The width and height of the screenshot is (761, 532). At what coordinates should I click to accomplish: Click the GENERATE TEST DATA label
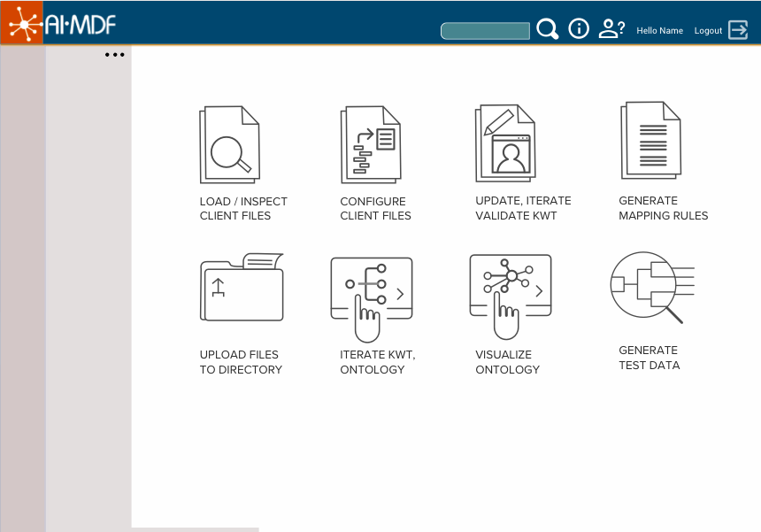pos(649,358)
